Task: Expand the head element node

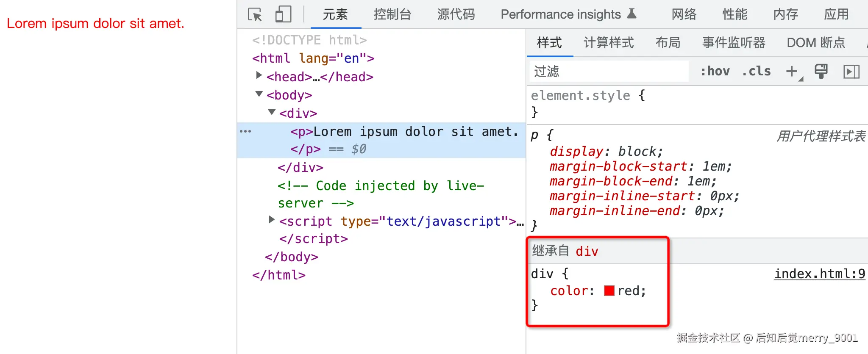Action: 259,75
